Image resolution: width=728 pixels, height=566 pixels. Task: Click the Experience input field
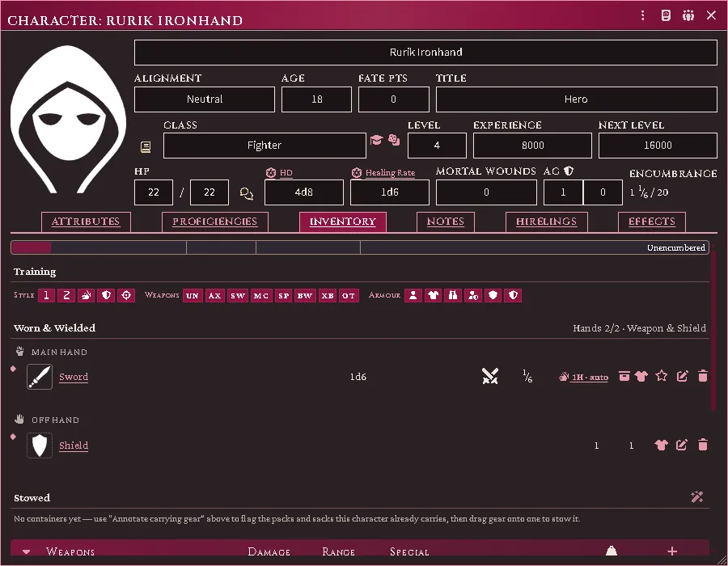532,146
